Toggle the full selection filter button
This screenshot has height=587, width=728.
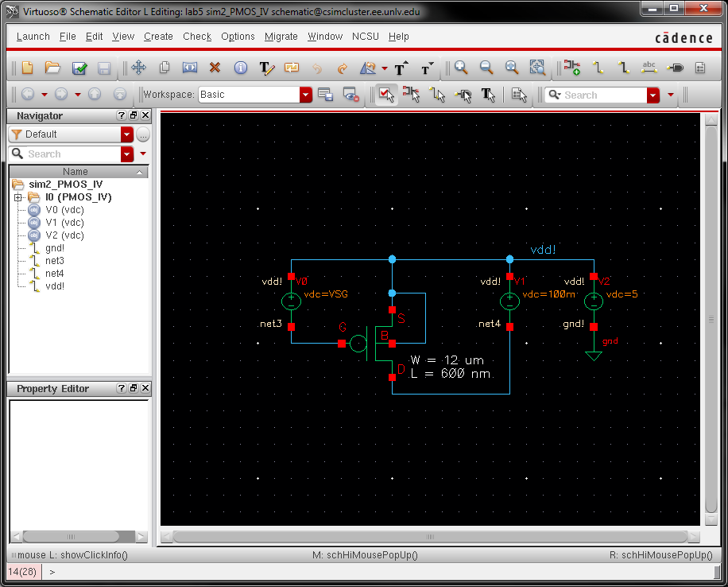386,95
